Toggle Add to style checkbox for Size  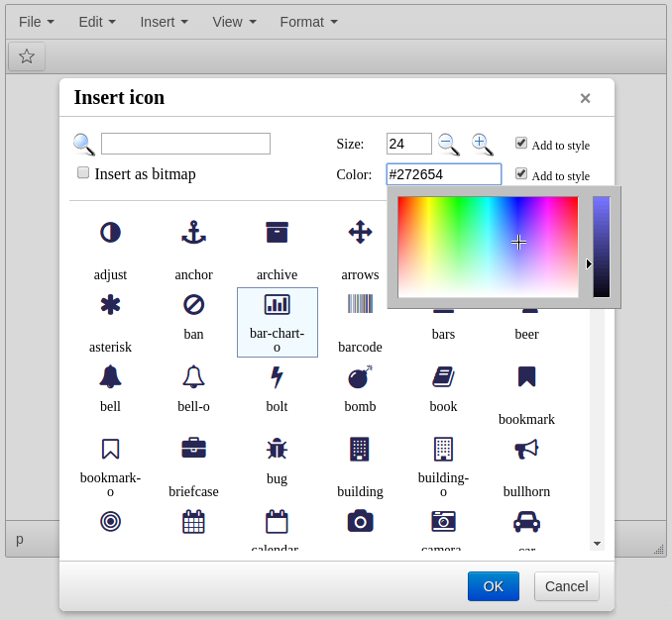521,143
